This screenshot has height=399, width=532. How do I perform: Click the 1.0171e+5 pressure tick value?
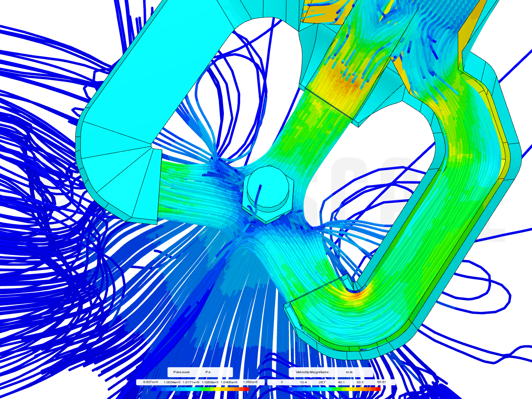coord(191,382)
